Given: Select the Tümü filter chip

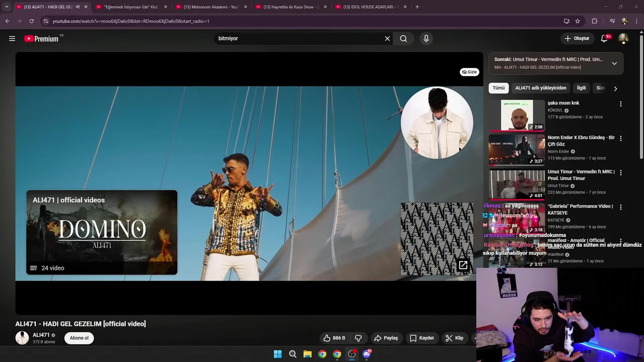Looking at the screenshot, I should click(499, 88).
